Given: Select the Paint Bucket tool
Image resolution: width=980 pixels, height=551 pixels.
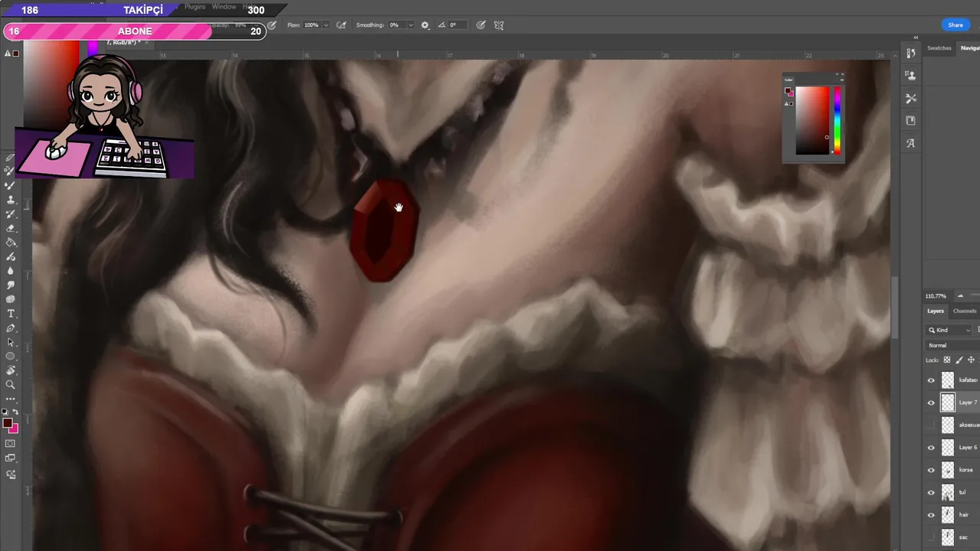Looking at the screenshot, I should (11, 243).
